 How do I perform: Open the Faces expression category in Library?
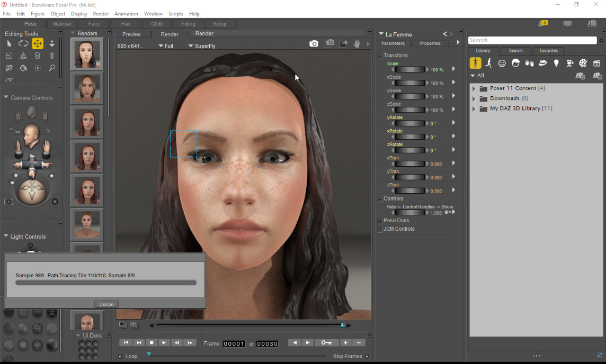pos(502,63)
